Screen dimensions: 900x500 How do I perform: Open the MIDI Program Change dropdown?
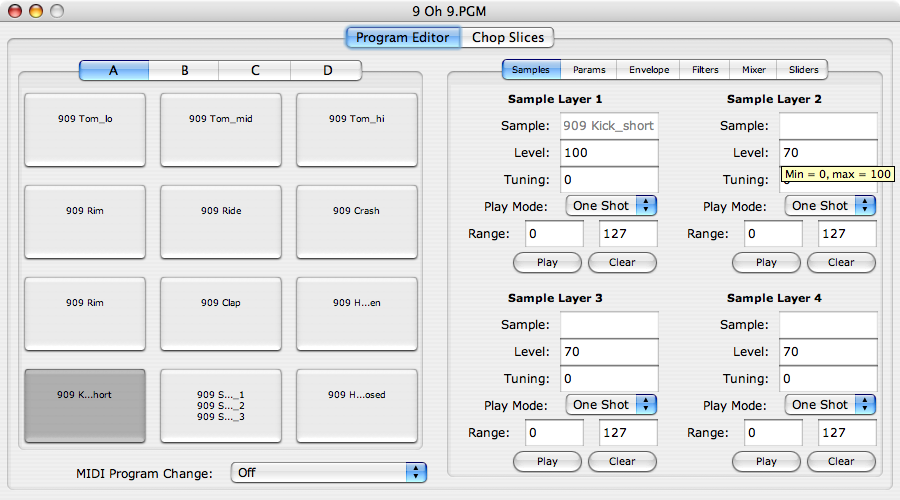329,472
